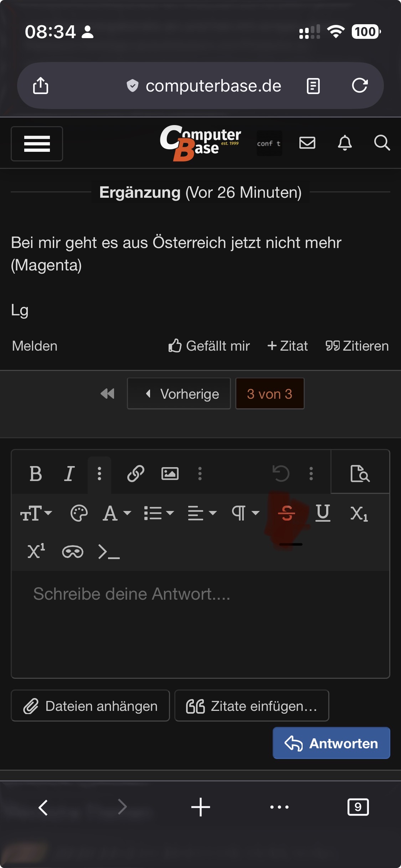Insert spoiler with mask icon
Screen dimensions: 401x868
pyautogui.click(x=73, y=552)
